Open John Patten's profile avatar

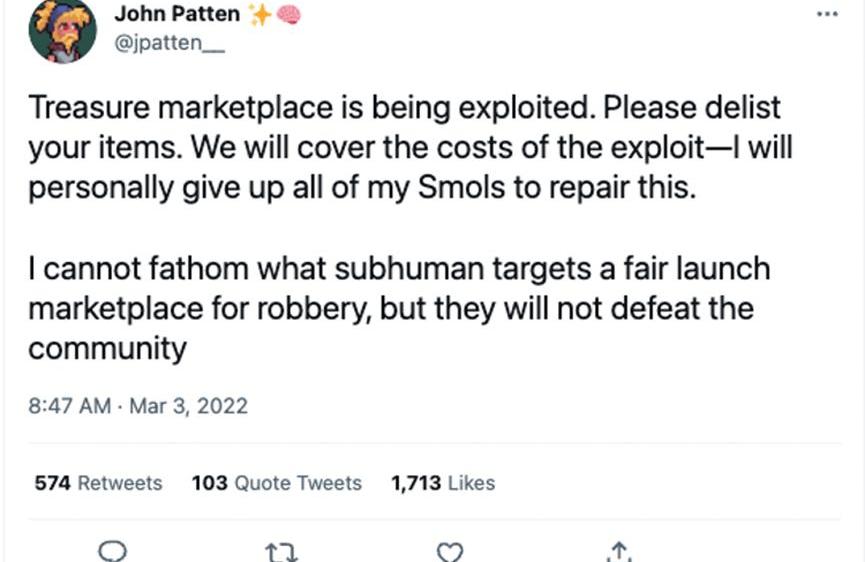click(x=62, y=30)
